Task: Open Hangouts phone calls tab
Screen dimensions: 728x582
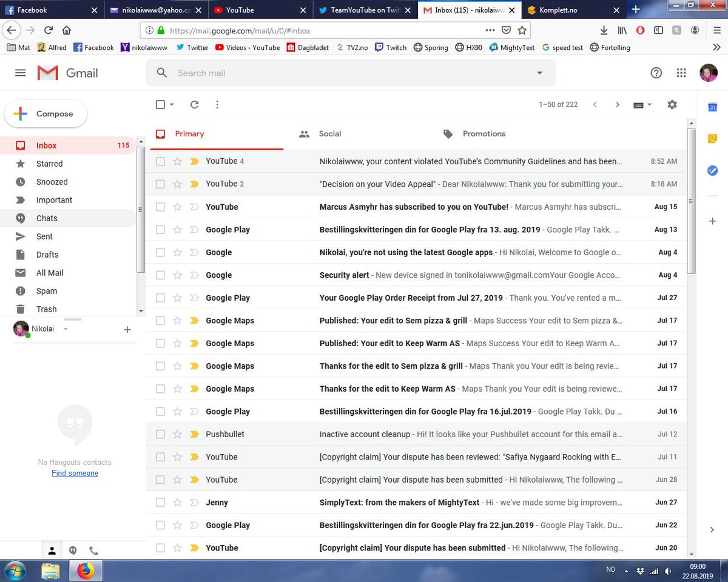Action: click(x=93, y=550)
